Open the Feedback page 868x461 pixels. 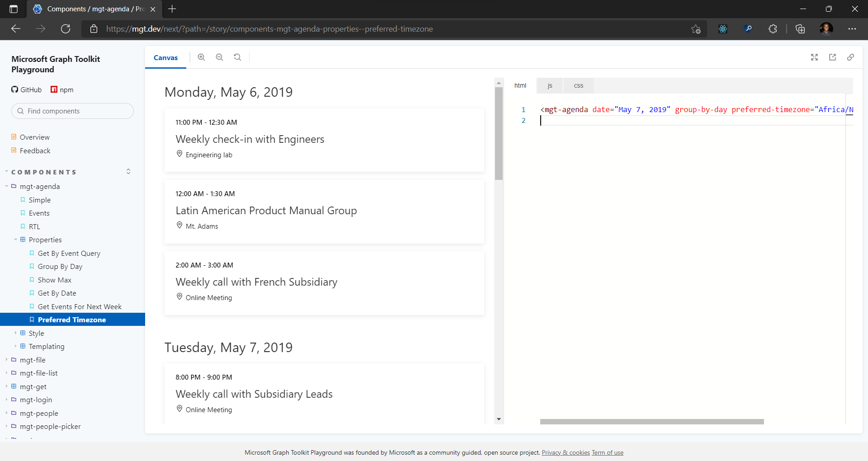click(x=35, y=151)
